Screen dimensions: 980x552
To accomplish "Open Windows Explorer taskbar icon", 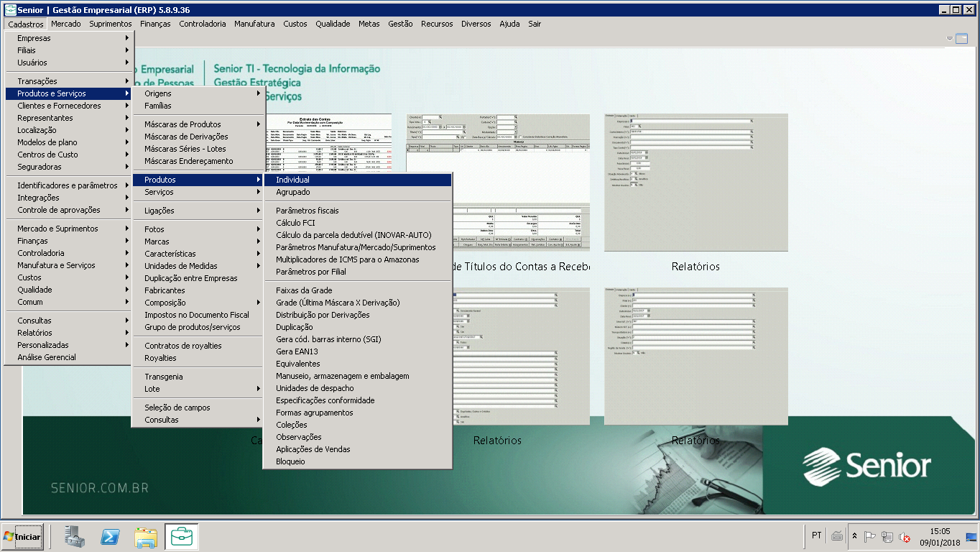I will pyautogui.click(x=146, y=537).
